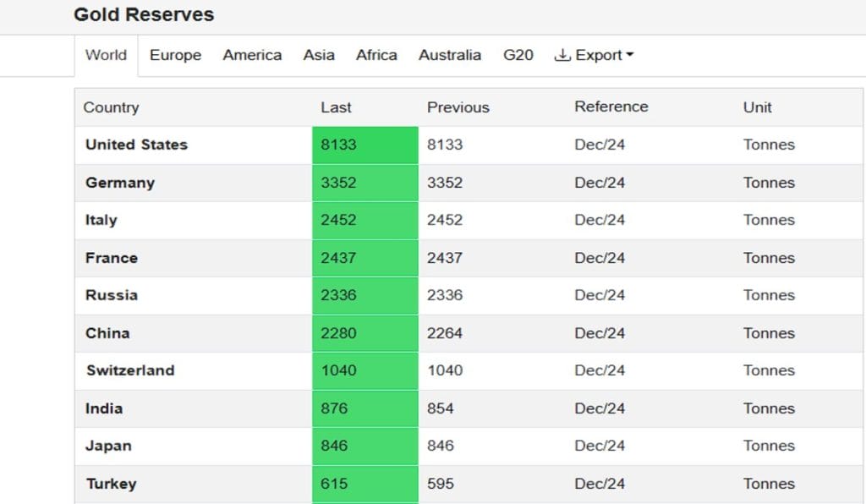Viewport: 866px width, 504px height.
Task: Sort by the Last column header
Action: (336, 107)
